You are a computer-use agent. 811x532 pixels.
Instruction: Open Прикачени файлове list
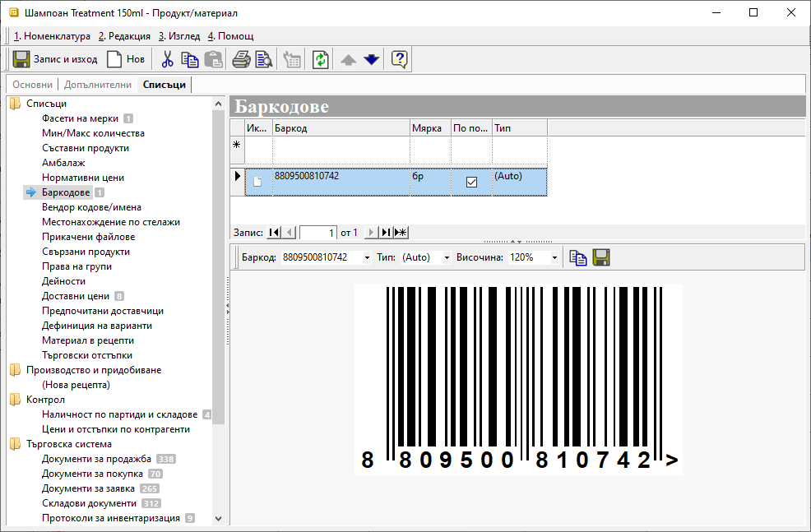[x=89, y=237]
